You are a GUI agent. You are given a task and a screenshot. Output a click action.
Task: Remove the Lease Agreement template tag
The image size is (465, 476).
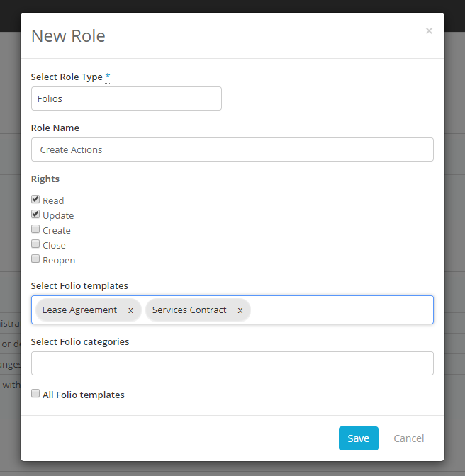tap(130, 310)
